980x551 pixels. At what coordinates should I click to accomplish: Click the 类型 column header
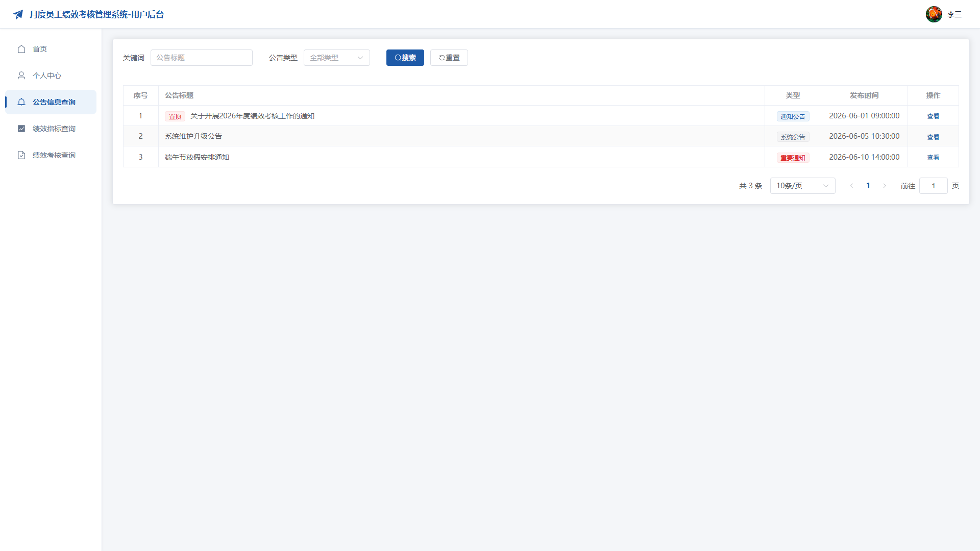click(793, 95)
